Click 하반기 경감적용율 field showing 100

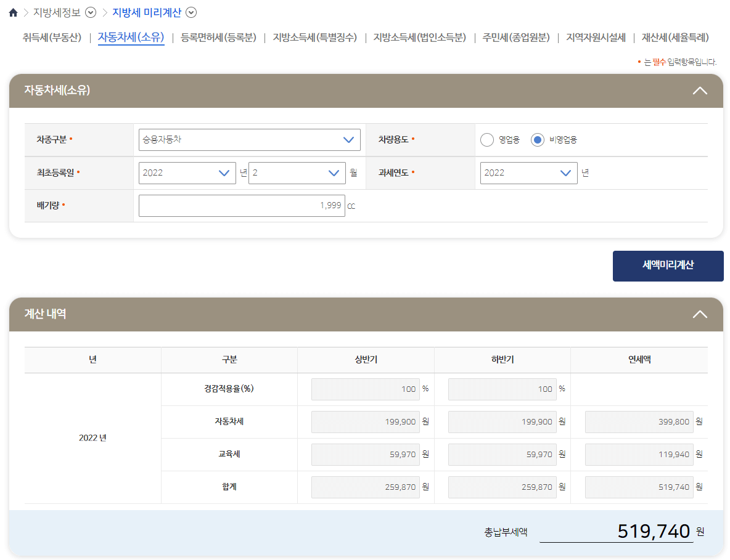502,389
